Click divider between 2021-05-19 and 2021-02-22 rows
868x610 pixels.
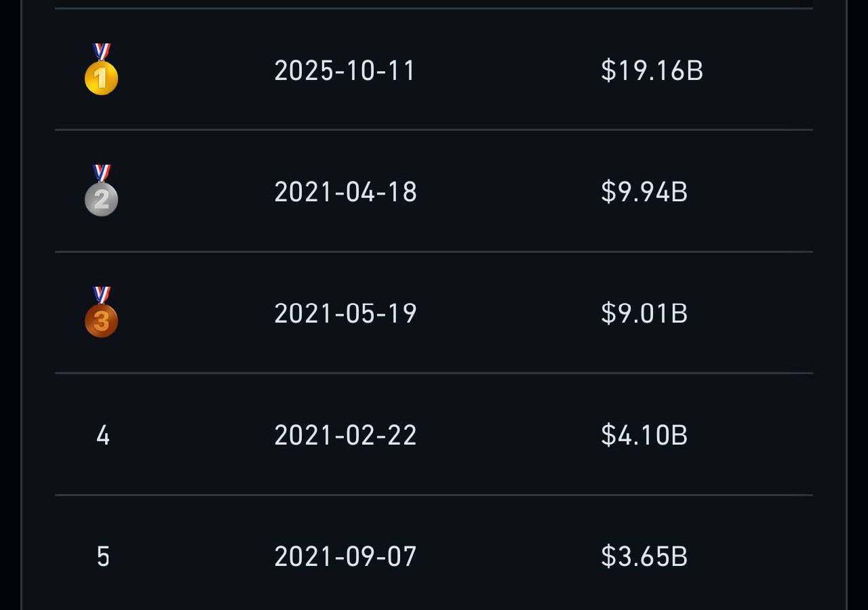434,373
